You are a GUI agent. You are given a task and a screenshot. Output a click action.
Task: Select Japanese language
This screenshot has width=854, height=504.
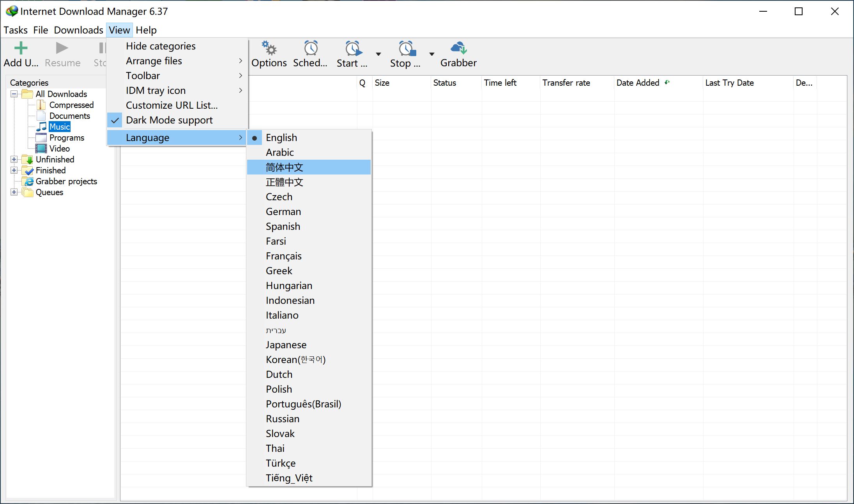[x=309, y=345]
